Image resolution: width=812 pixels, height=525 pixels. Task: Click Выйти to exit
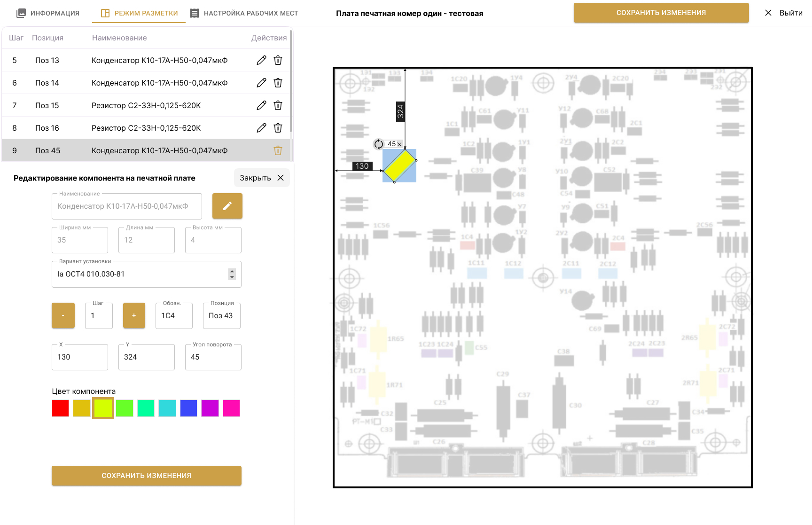783,13
